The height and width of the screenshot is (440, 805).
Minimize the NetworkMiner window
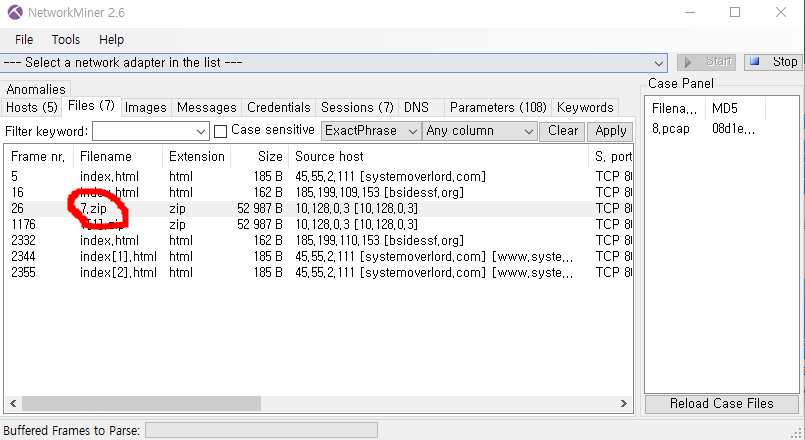pyautogui.click(x=689, y=12)
